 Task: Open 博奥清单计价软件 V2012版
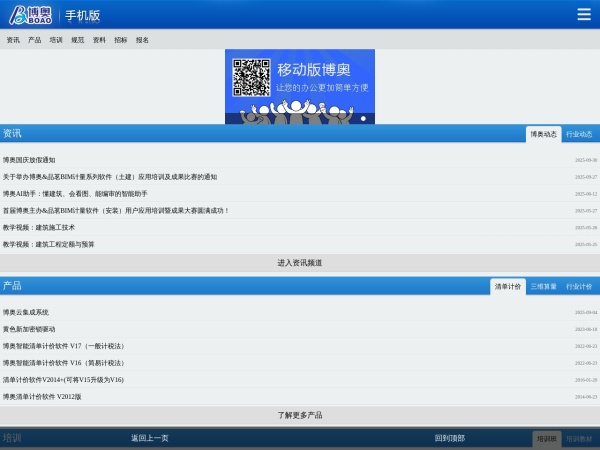tap(42, 396)
